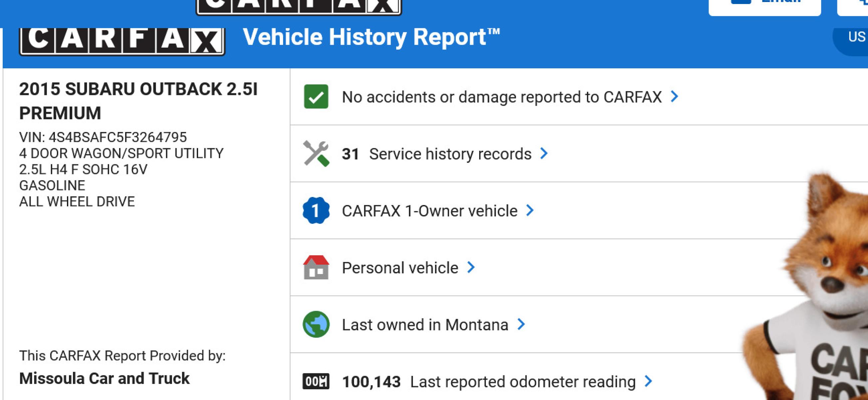
Task: Expand the Last reported odometer reading chevron
Action: pos(648,381)
